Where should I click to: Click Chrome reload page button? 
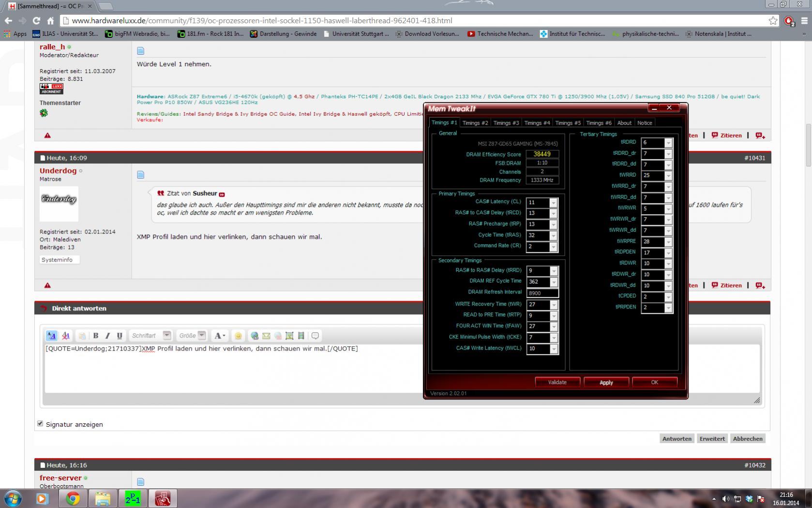(36, 20)
